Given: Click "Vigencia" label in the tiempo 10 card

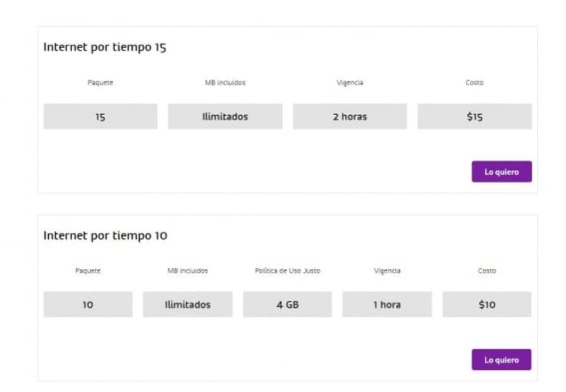Looking at the screenshot, I should (x=387, y=271).
